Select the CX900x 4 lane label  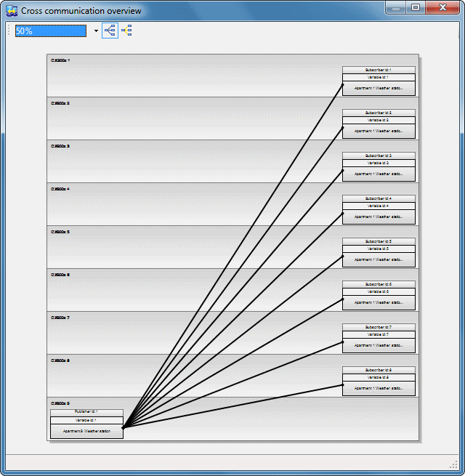point(60,189)
